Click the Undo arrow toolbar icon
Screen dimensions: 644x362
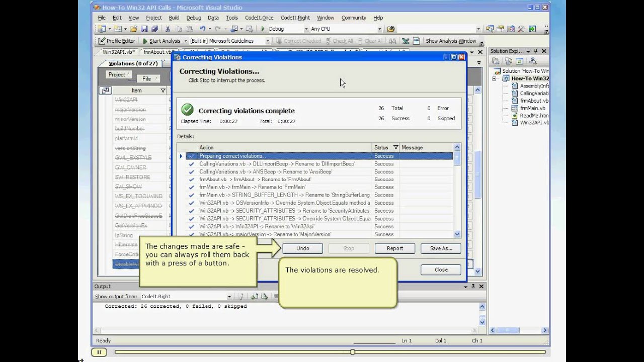(202, 29)
